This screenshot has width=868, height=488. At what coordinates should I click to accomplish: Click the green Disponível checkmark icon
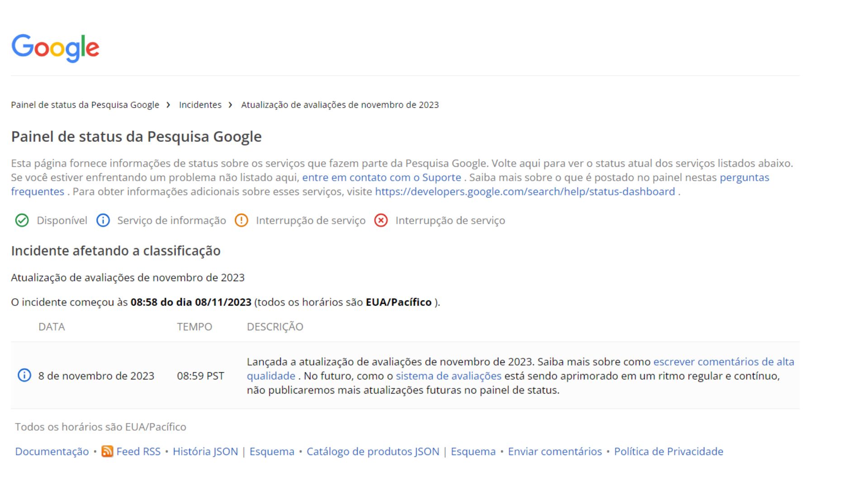click(22, 221)
